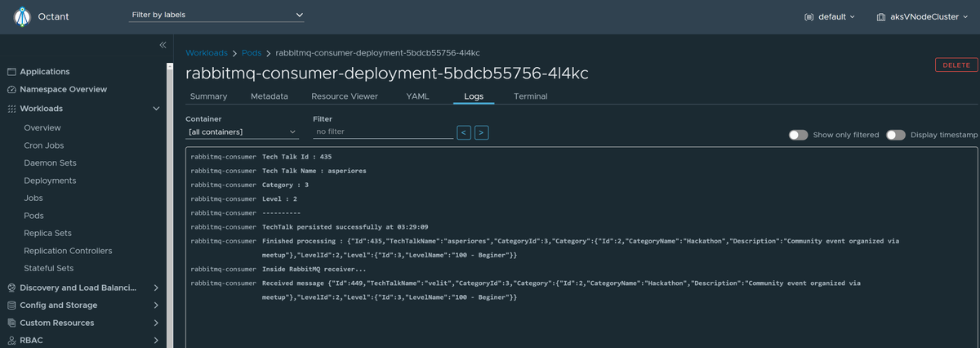Select the Logs tab

(x=474, y=96)
